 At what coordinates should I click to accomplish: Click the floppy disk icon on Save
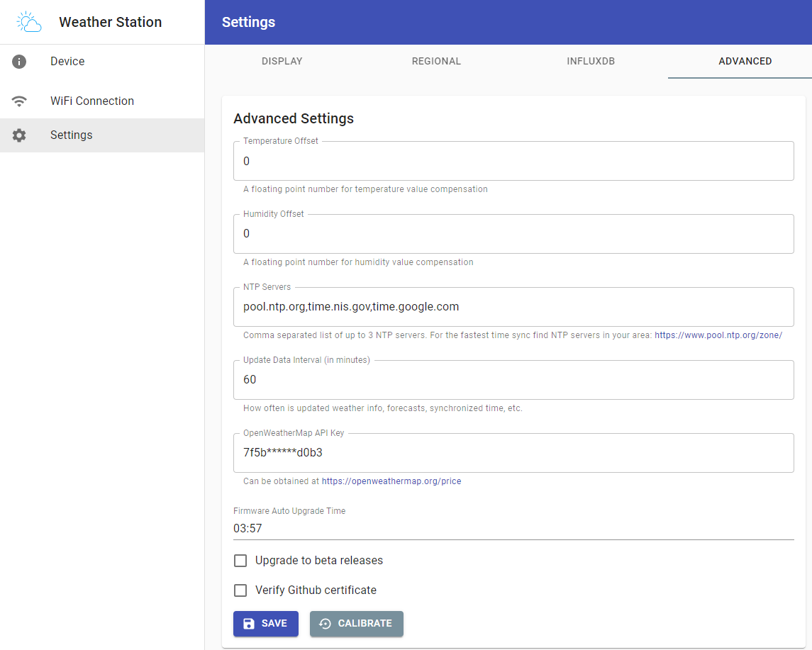(x=249, y=624)
